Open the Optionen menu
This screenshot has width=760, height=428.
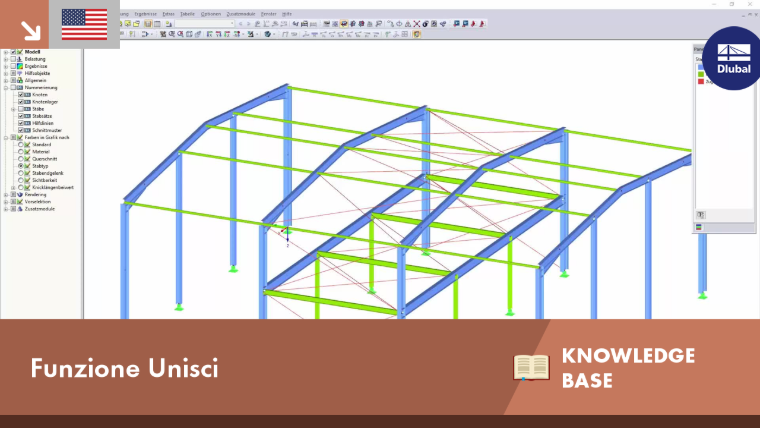tap(210, 14)
